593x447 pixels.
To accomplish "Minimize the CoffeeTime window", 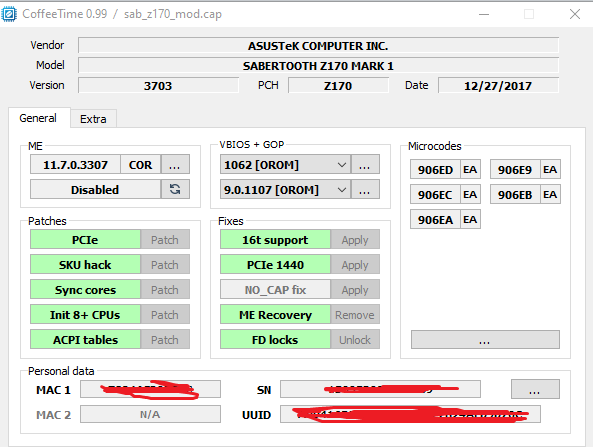I will 484,14.
